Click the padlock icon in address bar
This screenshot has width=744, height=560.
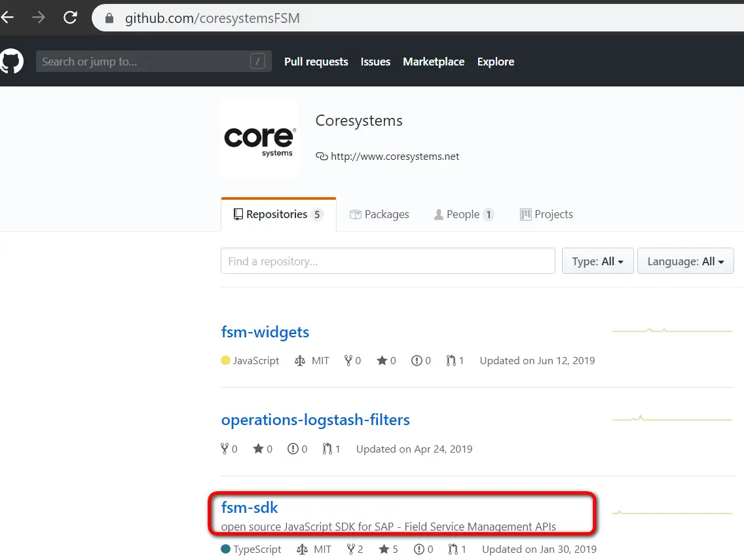point(109,18)
